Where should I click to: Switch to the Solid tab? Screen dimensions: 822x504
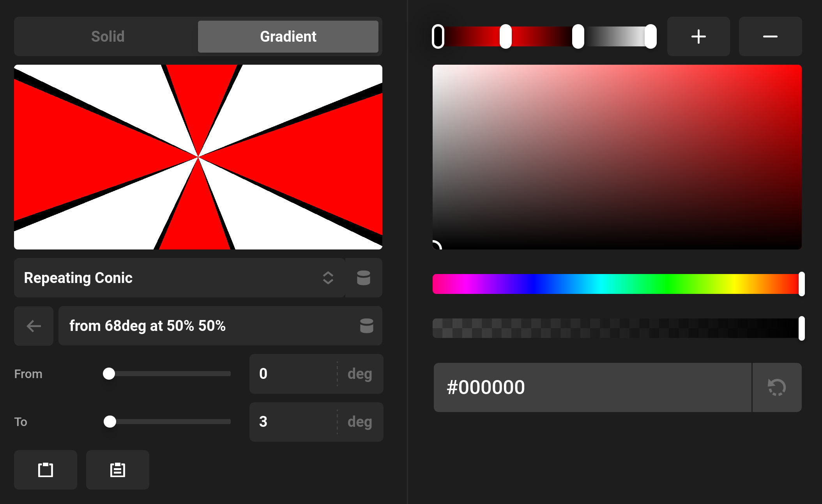107,37
